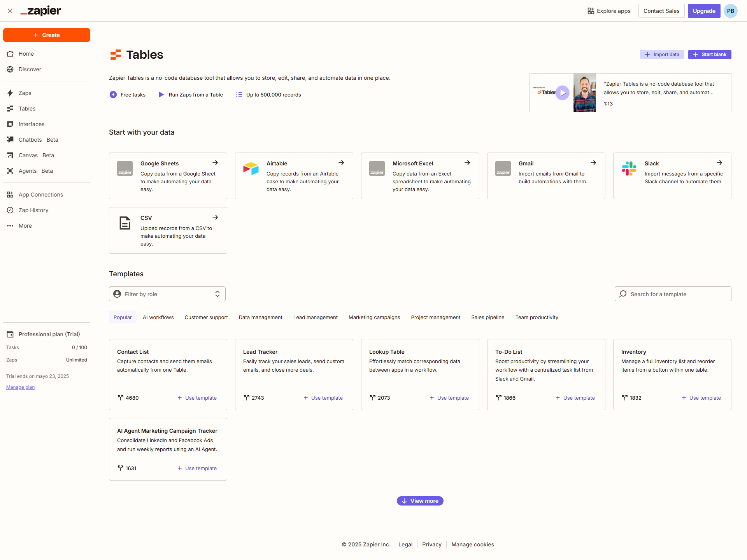Click Contact Sales button

[x=661, y=11]
